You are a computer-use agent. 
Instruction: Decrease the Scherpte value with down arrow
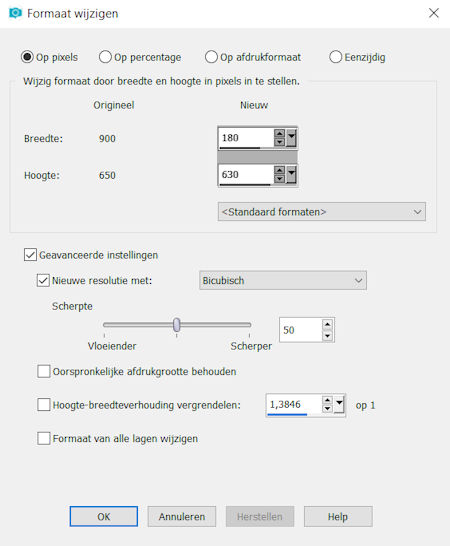(x=327, y=336)
